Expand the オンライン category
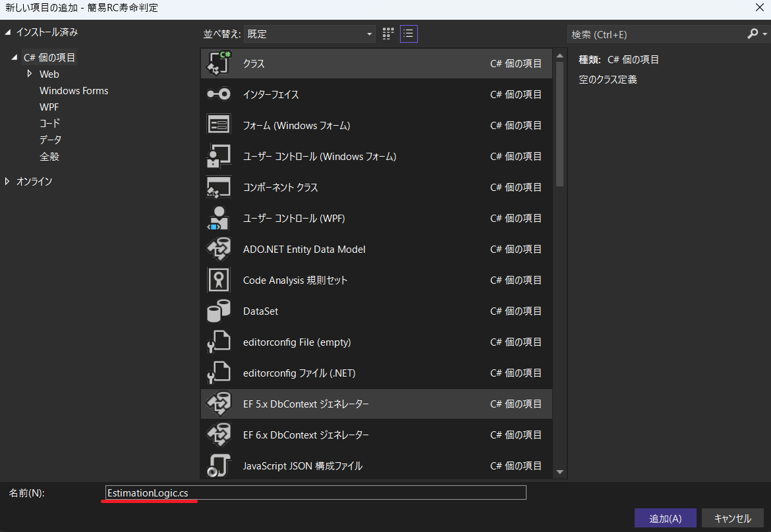The width and height of the screenshot is (771, 532). (7, 181)
